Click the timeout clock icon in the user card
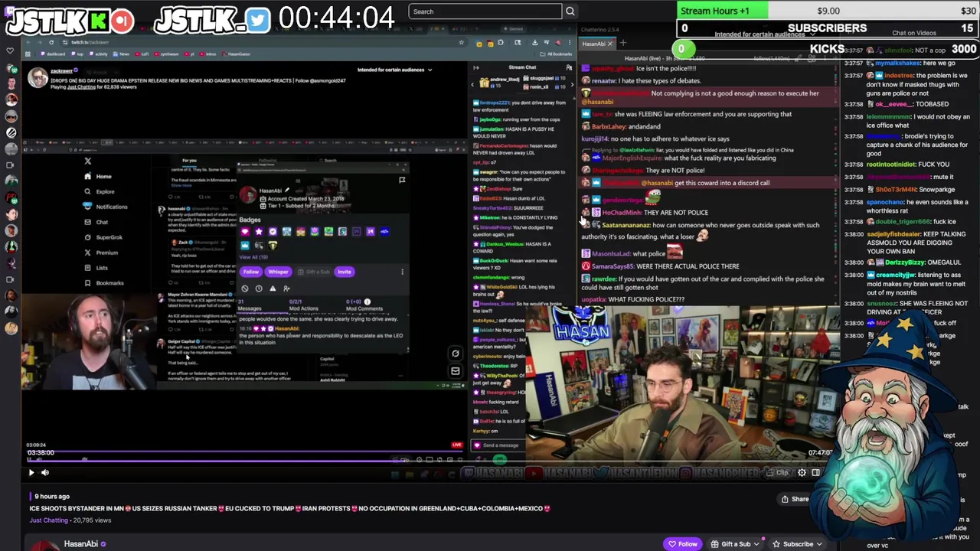This screenshot has height=551, width=980. pos(259,289)
